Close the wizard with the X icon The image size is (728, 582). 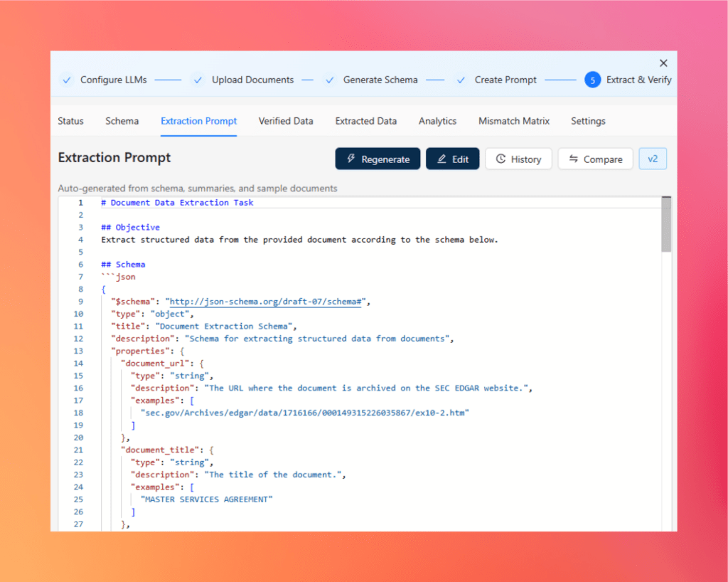click(663, 63)
